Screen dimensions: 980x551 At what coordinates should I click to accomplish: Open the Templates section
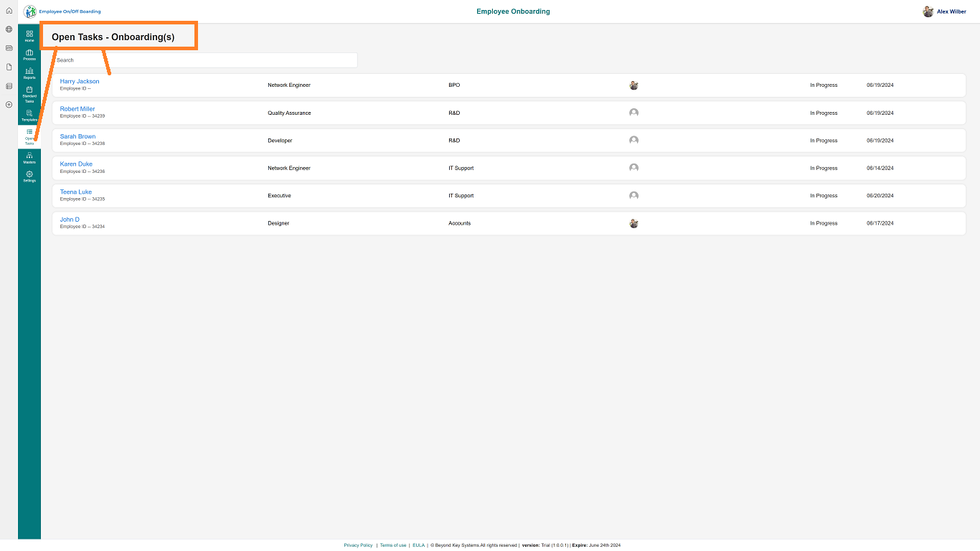pos(29,116)
